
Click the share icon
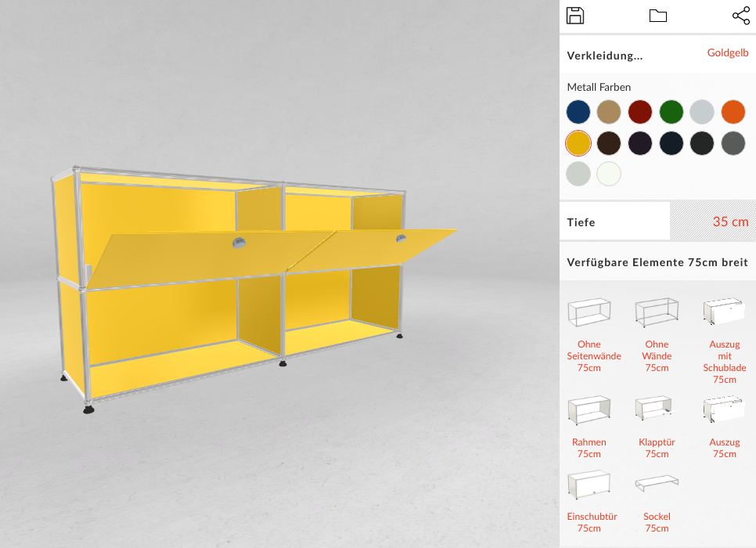pyautogui.click(x=740, y=16)
